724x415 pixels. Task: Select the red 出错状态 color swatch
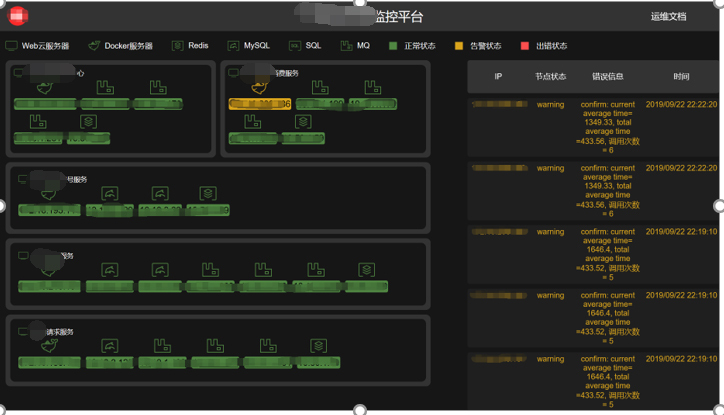[525, 46]
